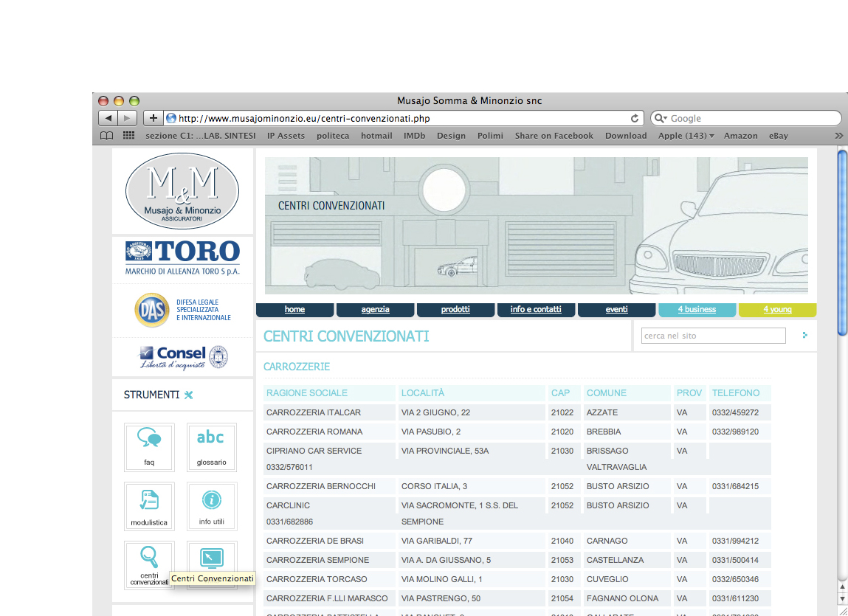This screenshot has height=616, width=848.
Task: Click the cerca nel sito search field
Action: click(x=713, y=336)
